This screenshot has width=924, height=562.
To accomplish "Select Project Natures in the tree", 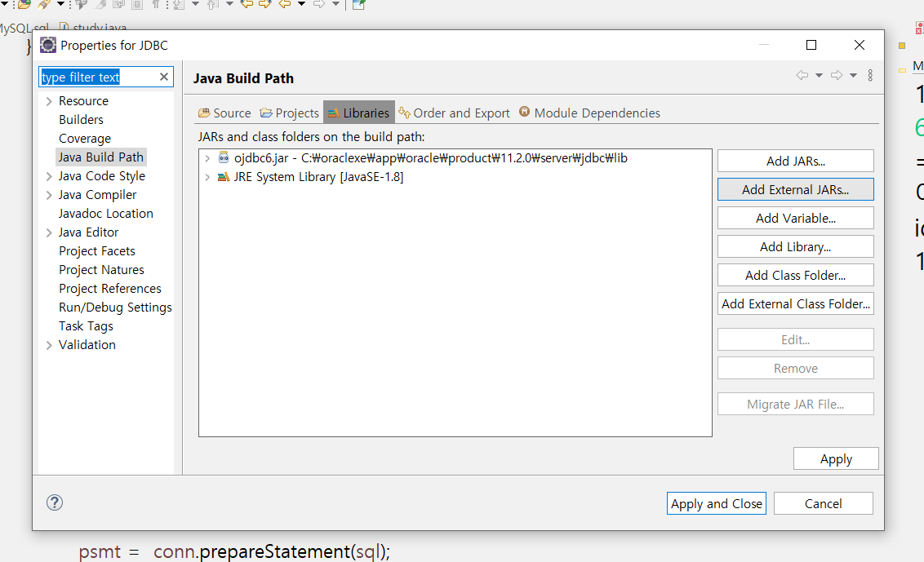I will (x=101, y=270).
